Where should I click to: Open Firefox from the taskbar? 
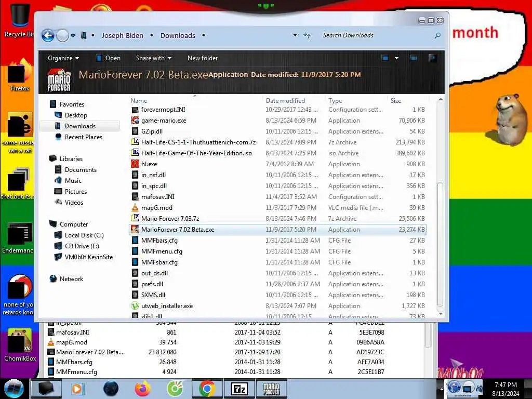click(143, 389)
